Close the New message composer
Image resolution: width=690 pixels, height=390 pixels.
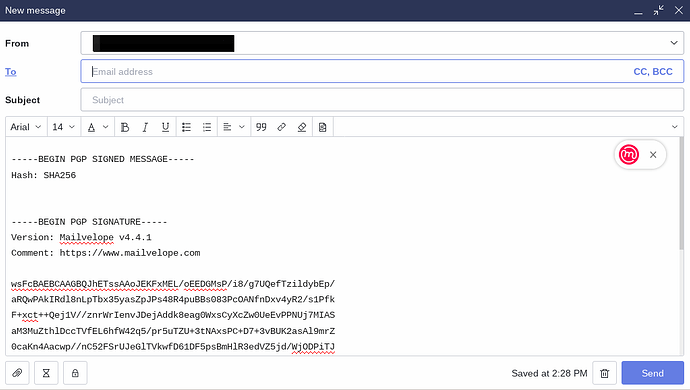(679, 10)
